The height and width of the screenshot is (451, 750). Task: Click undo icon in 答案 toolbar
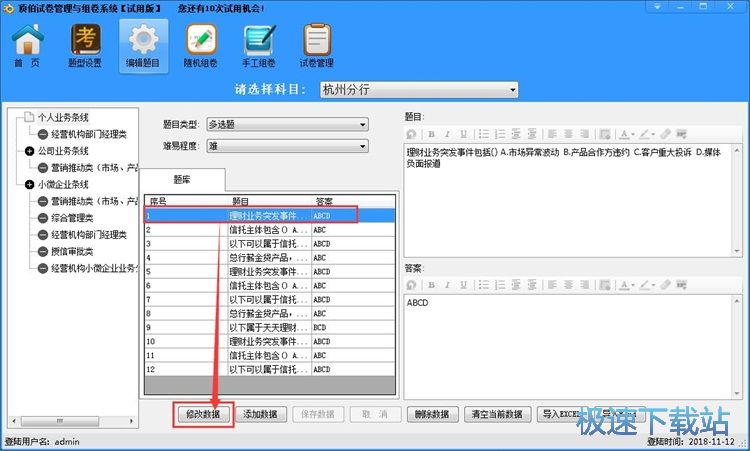coord(411,285)
